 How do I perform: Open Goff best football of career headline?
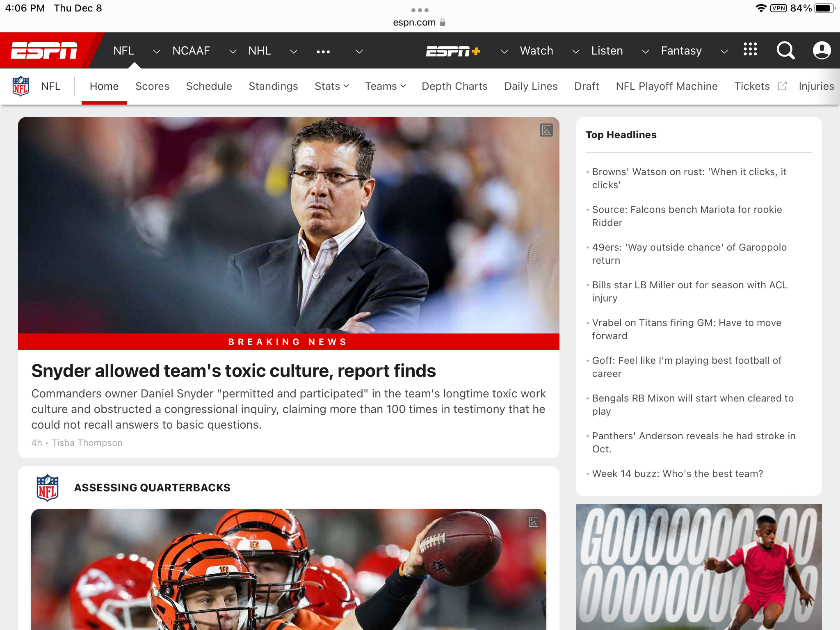[687, 367]
